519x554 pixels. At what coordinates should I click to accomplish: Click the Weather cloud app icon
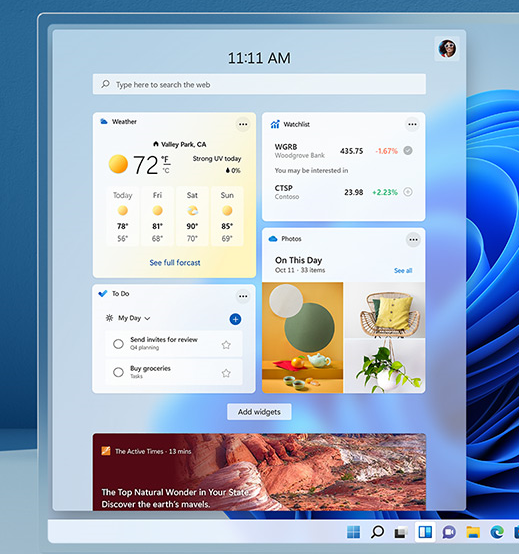104,122
